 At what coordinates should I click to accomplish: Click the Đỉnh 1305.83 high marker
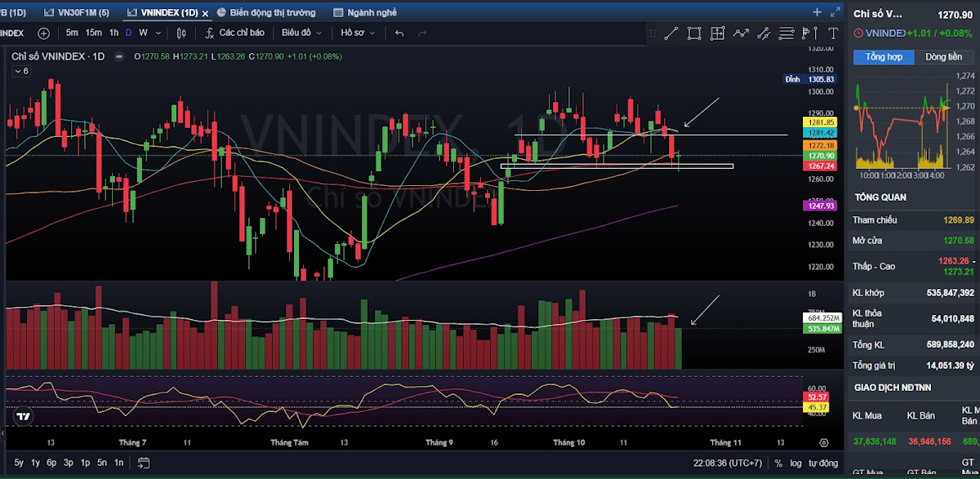tap(810, 79)
